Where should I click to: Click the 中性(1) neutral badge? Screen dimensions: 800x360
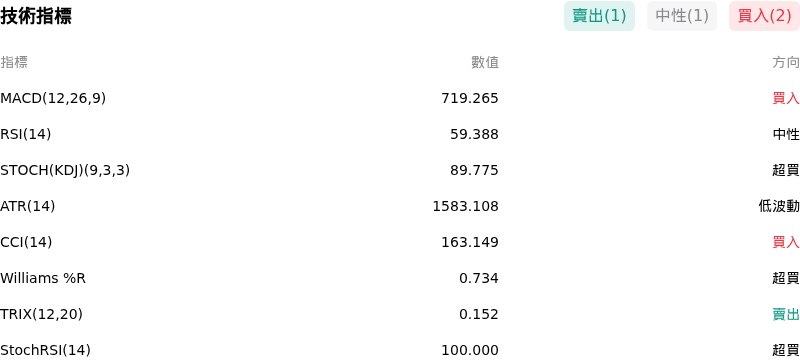[x=682, y=16]
